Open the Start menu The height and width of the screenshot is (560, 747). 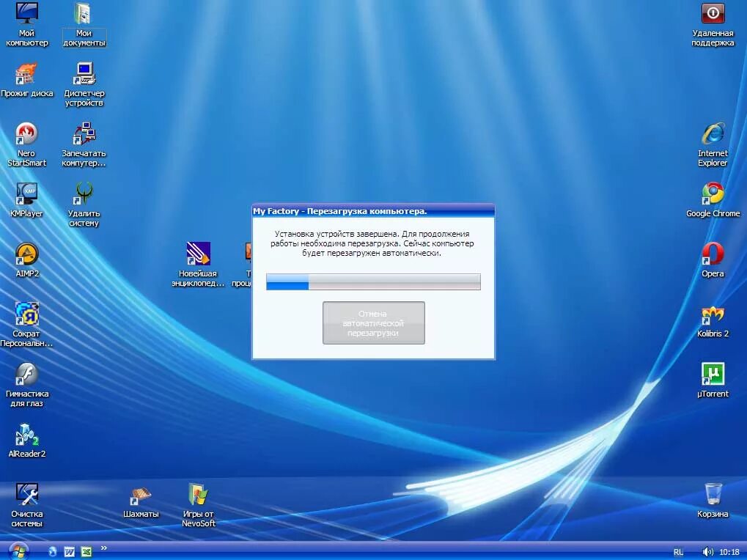coord(18,551)
